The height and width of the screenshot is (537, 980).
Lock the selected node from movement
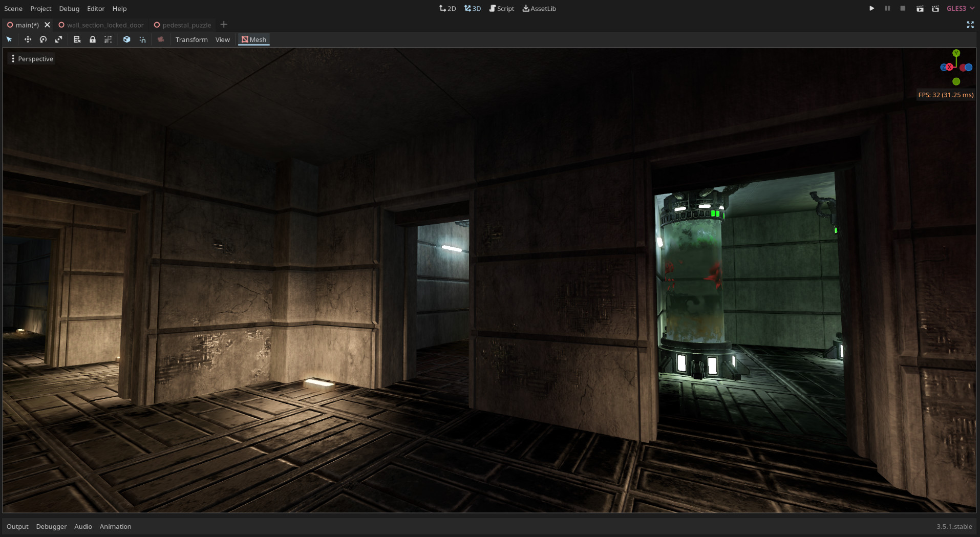(93, 39)
